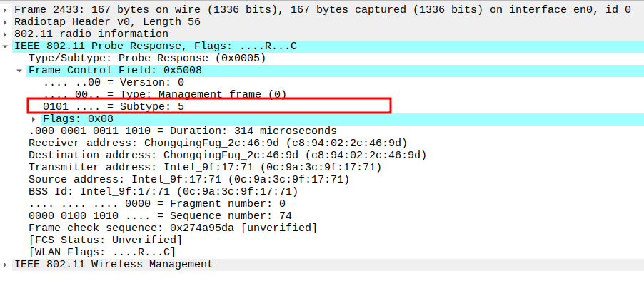Select the Transmitter address row

(205, 167)
